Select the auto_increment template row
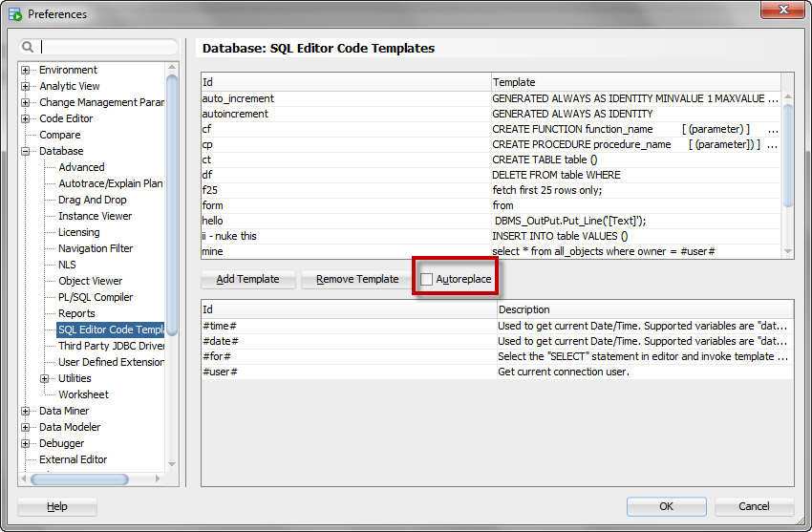The height and width of the screenshot is (532, 812). (491, 98)
